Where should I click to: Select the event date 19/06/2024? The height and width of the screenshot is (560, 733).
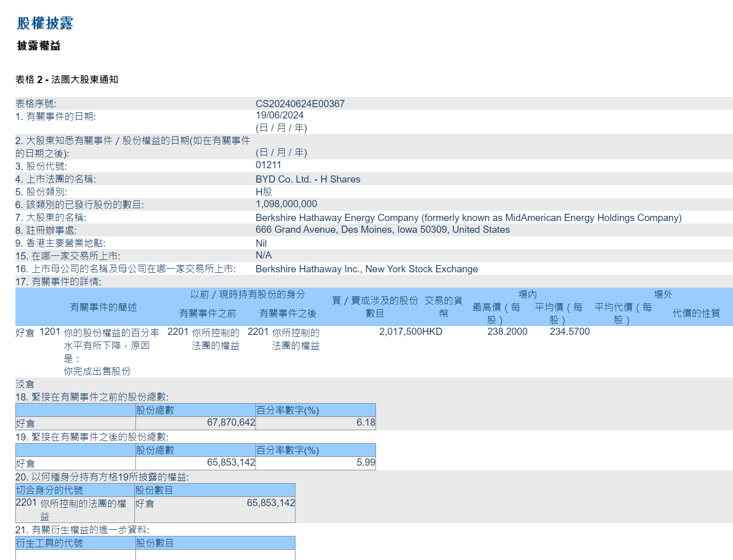click(280, 115)
